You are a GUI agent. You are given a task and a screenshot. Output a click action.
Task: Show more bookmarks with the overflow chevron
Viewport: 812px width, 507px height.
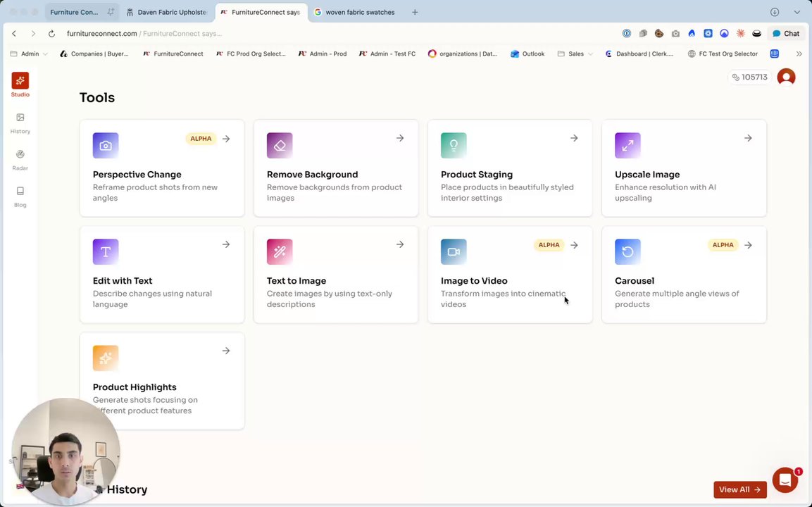[799, 54]
